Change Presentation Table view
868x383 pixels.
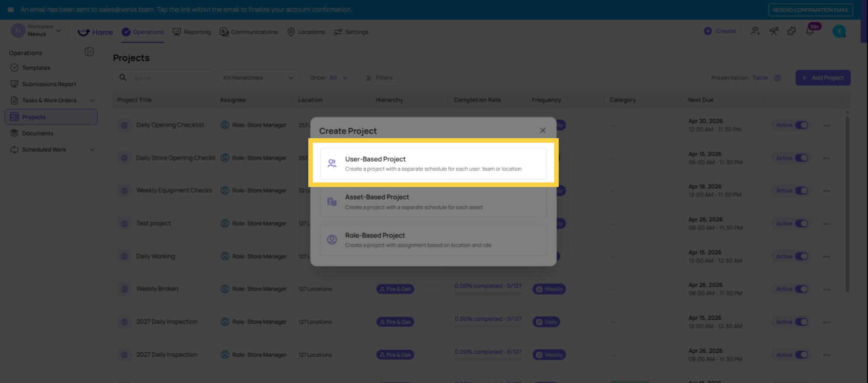pos(746,78)
